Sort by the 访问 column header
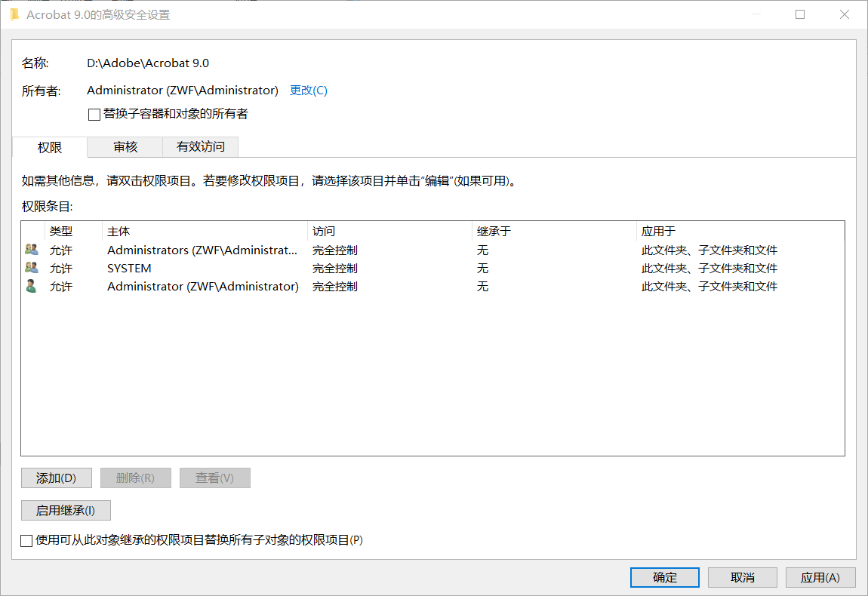The image size is (868, 596). pos(389,232)
